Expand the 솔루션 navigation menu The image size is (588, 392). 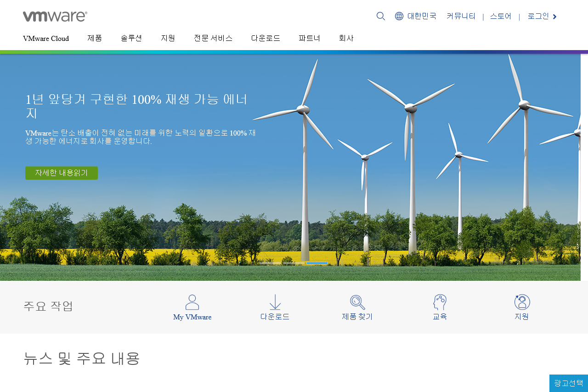click(131, 38)
